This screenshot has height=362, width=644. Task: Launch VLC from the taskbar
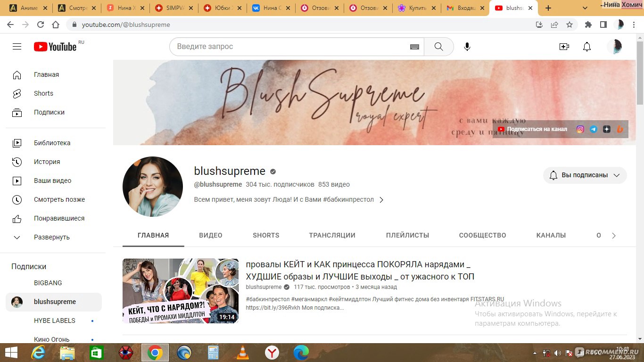(243, 353)
